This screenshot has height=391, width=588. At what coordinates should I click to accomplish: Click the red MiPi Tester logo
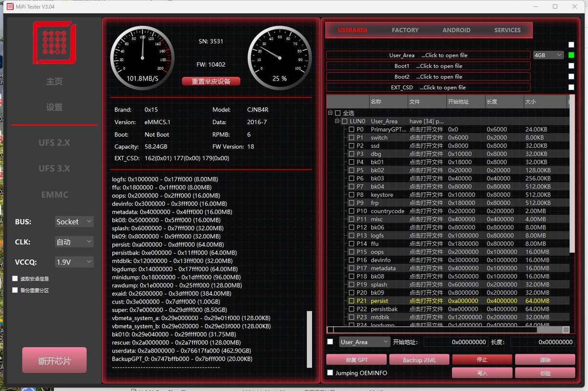coord(54,43)
